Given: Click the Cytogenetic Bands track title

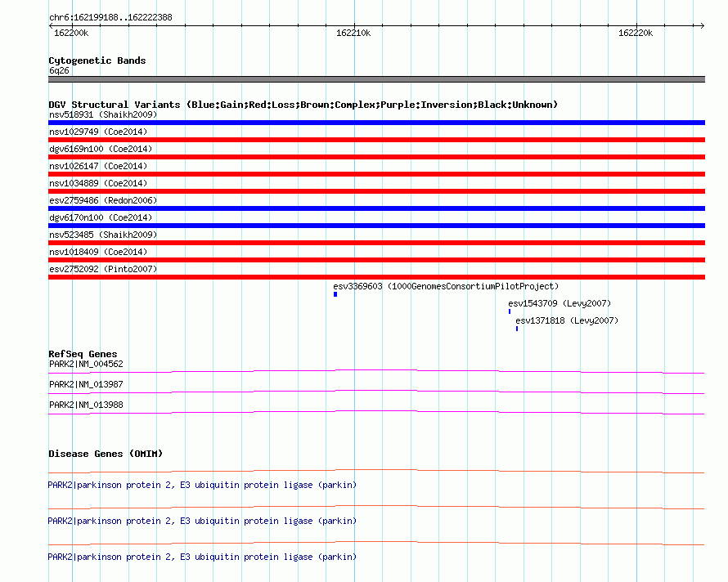Looking at the screenshot, I should [x=97, y=60].
